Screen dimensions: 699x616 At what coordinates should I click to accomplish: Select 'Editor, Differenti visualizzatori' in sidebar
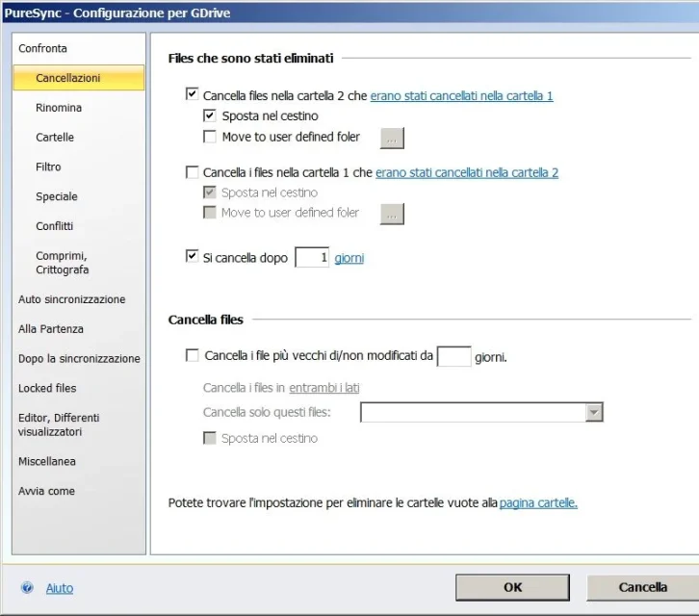click(59, 424)
